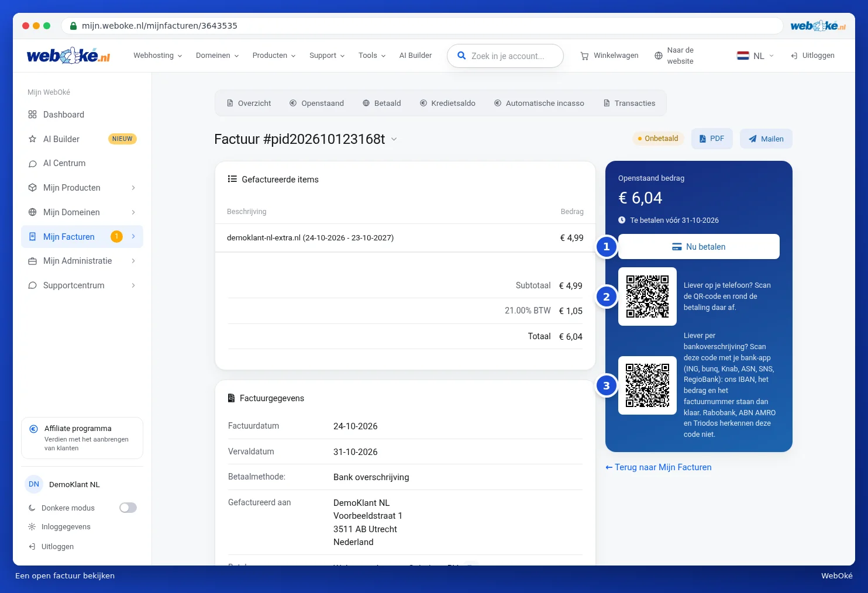Click the Affiliate programma euro icon
868x593 pixels.
point(34,429)
